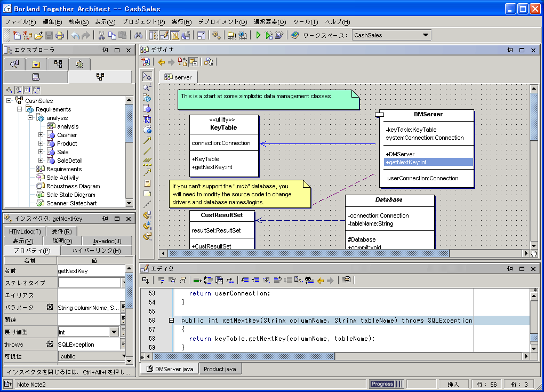The height and width of the screenshot is (392, 544).
Task: Open the プロジェクト(P) menu
Action: point(144,22)
